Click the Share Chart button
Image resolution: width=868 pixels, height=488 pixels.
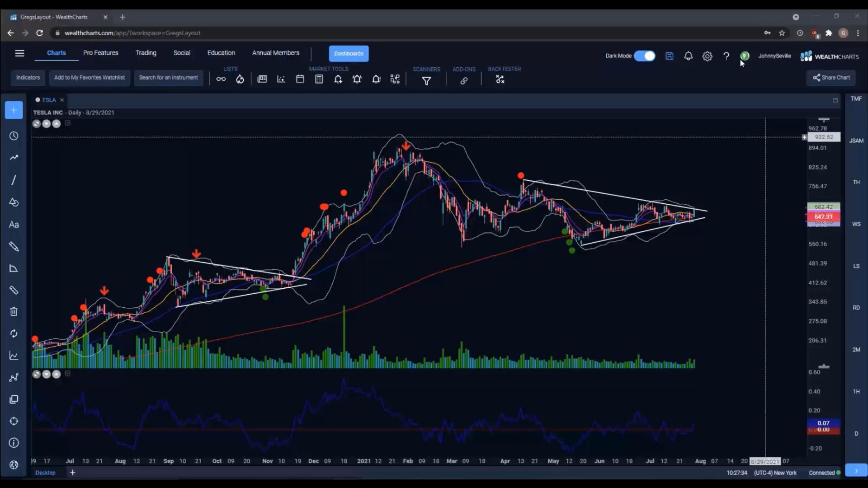pyautogui.click(x=831, y=78)
